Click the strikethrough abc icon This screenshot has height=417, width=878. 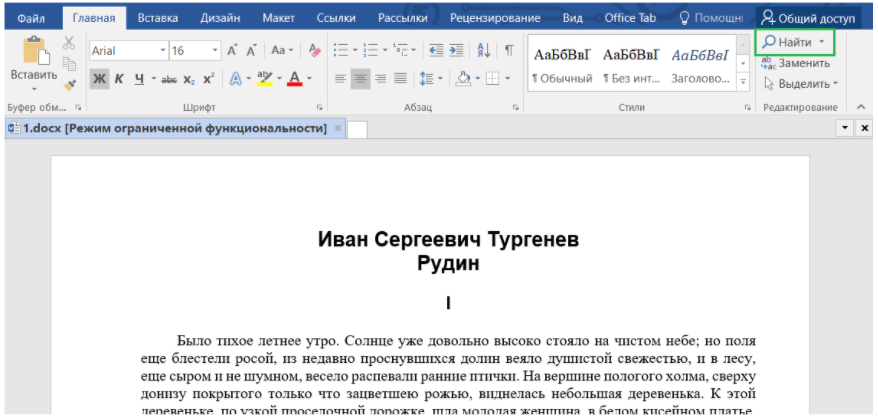(x=168, y=79)
